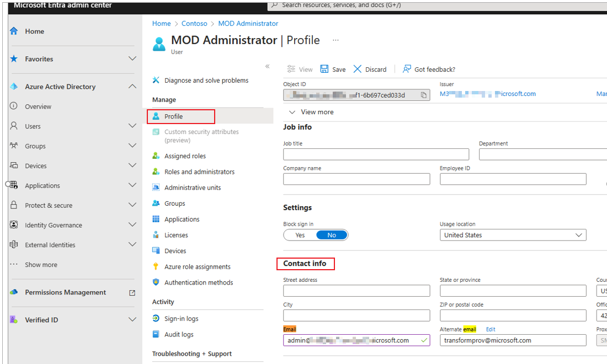Expand the Applications chevron in main sidebar
The width and height of the screenshot is (607, 364).
click(x=132, y=185)
